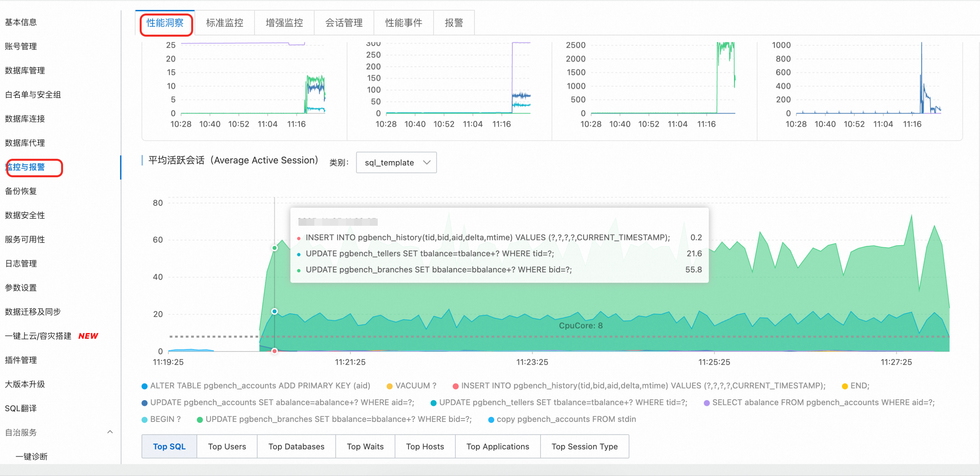
Task: Hide UPDATE pgbench_accounts legend series
Action: click(145, 403)
